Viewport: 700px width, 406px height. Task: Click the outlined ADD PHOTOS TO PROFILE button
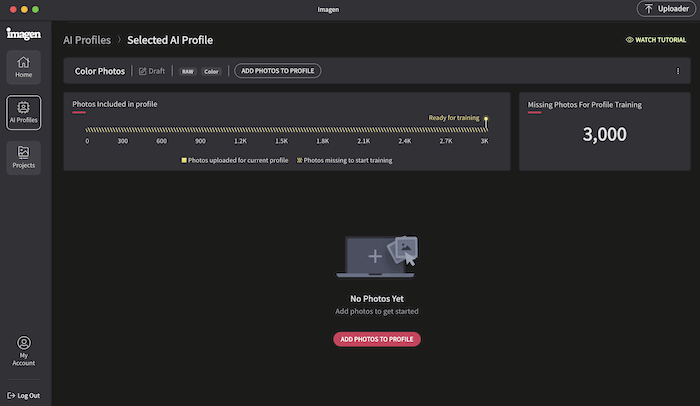(x=278, y=71)
